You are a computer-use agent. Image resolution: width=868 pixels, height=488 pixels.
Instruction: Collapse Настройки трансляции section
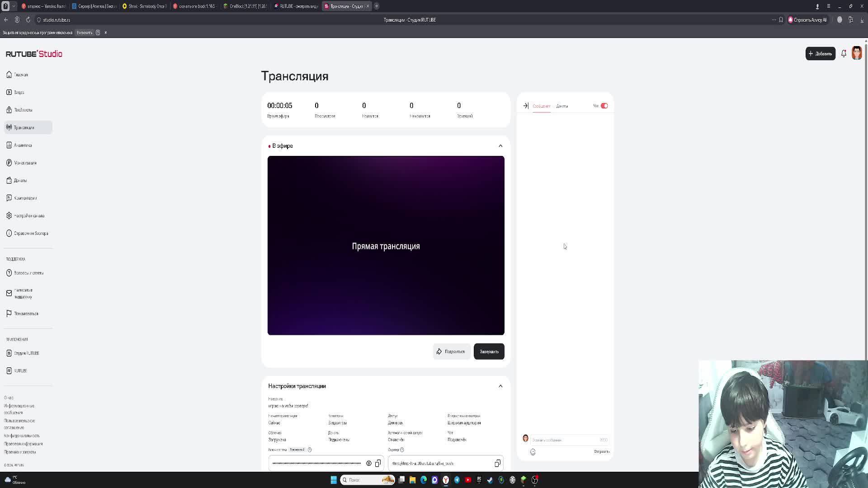tap(500, 386)
